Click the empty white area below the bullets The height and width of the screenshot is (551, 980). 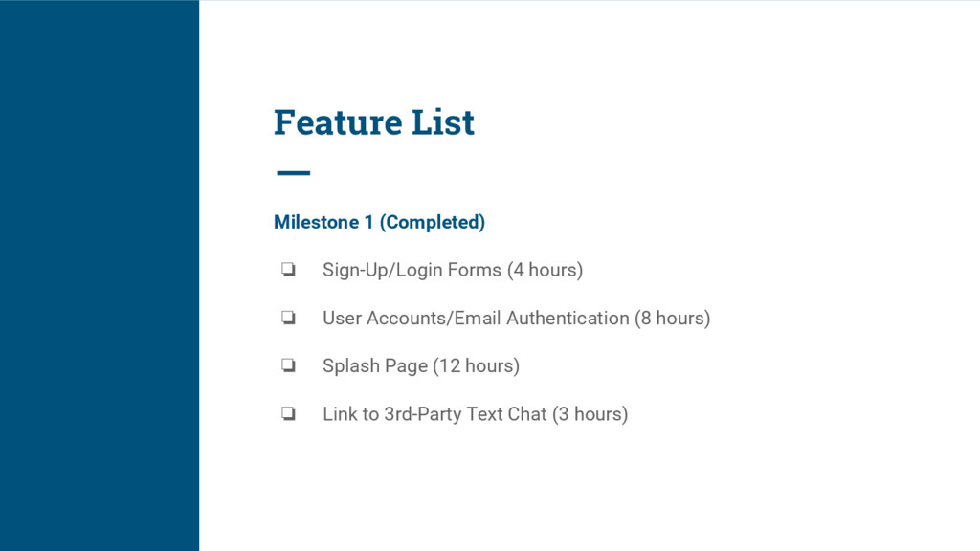coord(574,488)
